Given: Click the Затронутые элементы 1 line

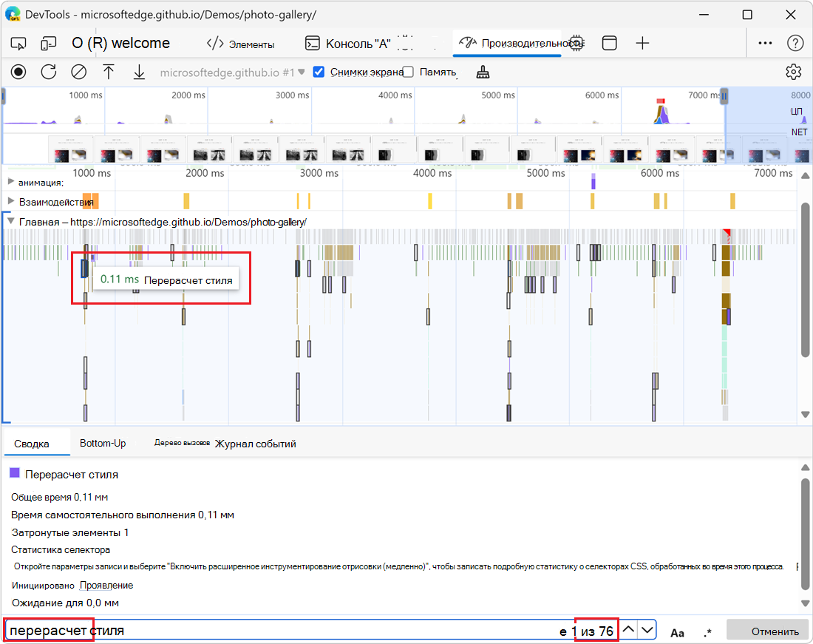Looking at the screenshot, I should pos(70,532).
